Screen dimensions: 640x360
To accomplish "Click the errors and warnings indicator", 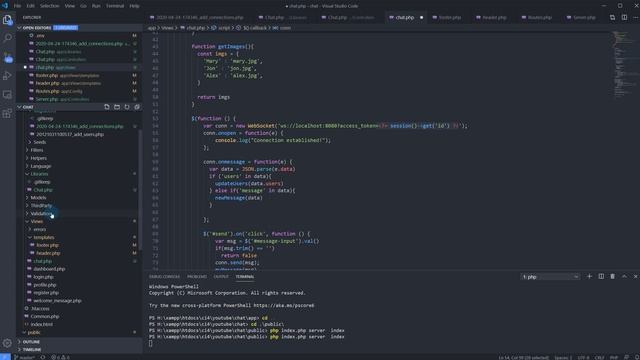I will 60,357.
